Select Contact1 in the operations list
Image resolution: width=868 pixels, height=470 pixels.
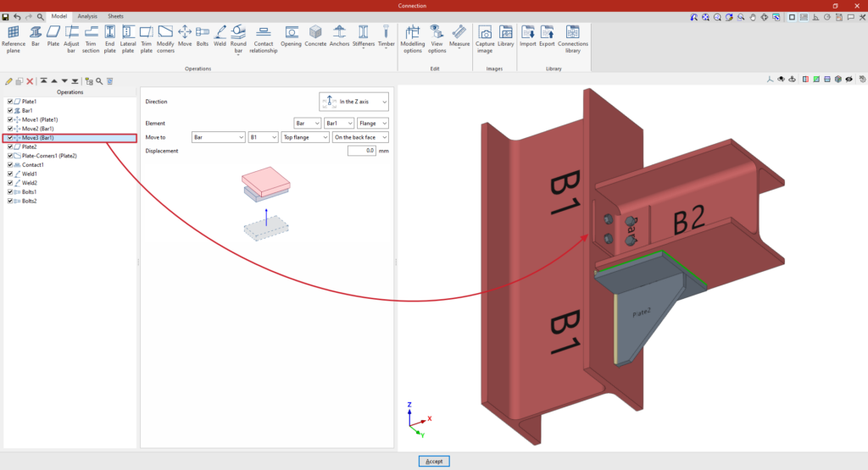[33, 164]
